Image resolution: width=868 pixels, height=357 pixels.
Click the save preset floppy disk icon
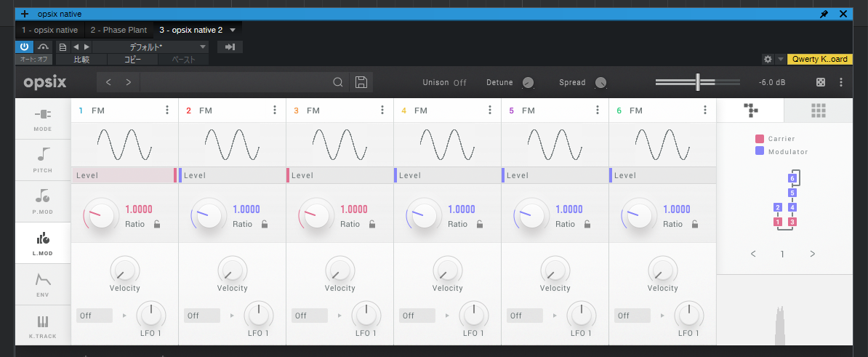click(361, 82)
